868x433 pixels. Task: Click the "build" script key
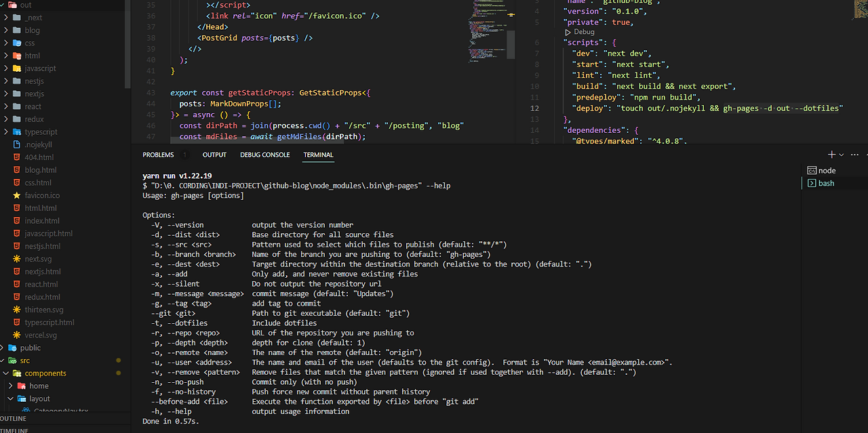[x=587, y=87]
